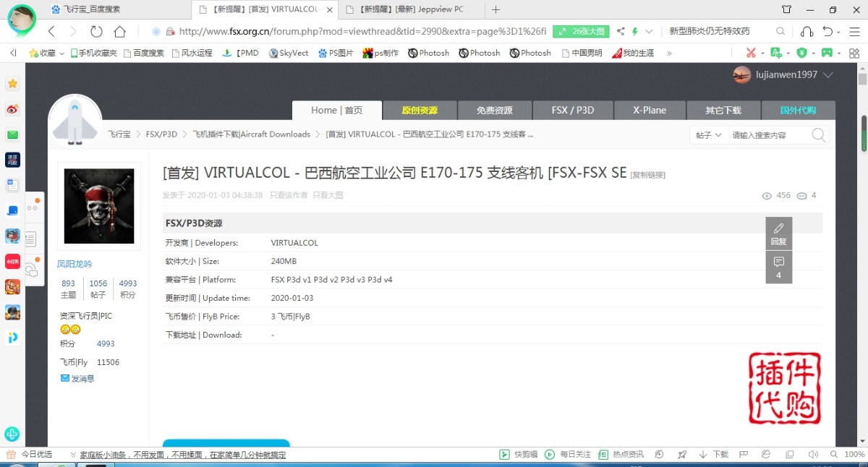This screenshot has width=868, height=467.
Task: Click the author's pirate skull avatar
Action: pyautogui.click(x=99, y=206)
